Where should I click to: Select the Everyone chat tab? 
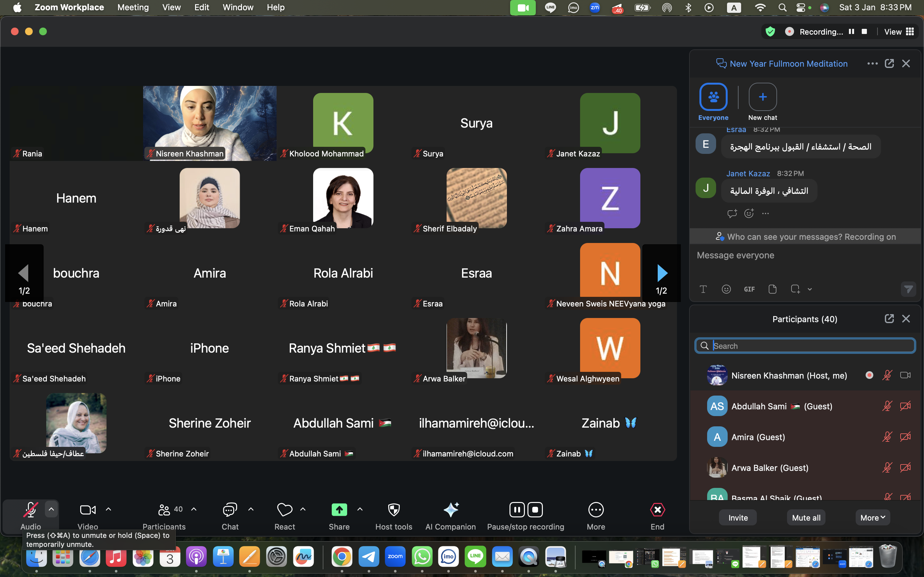click(713, 97)
